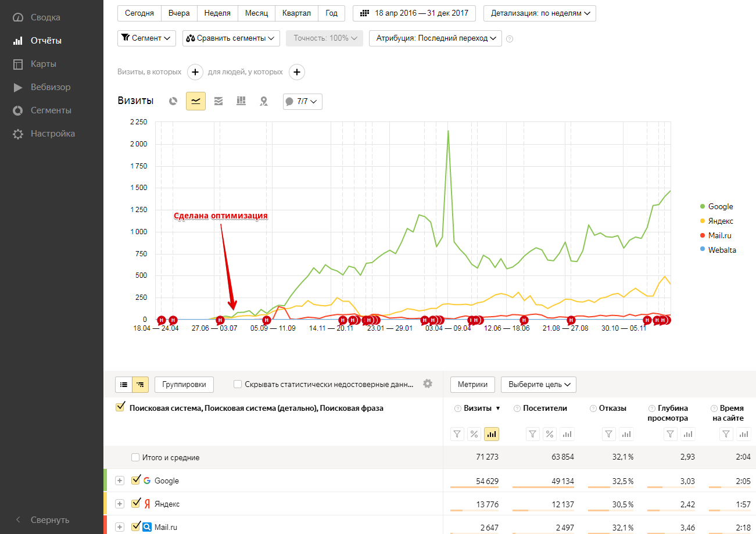
Task: Toggle the bar chart icon under Отказы
Action: [626, 433]
